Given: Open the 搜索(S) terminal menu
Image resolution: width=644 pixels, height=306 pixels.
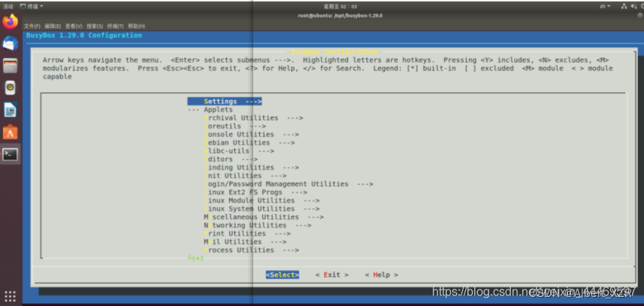Looking at the screenshot, I should point(95,26).
